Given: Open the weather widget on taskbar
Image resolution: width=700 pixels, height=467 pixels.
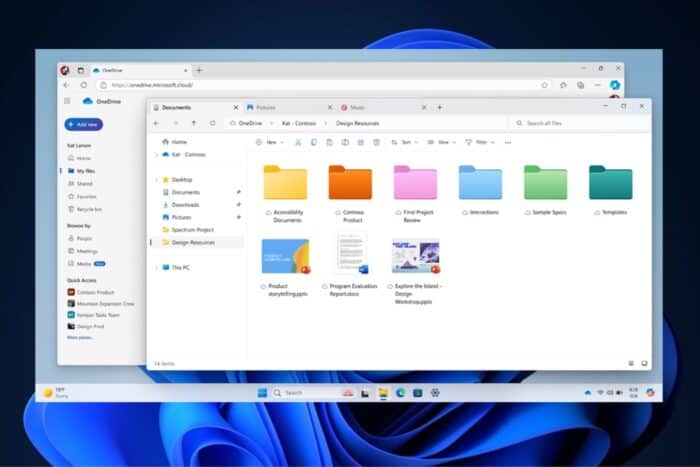Looking at the screenshot, I should 55,393.
